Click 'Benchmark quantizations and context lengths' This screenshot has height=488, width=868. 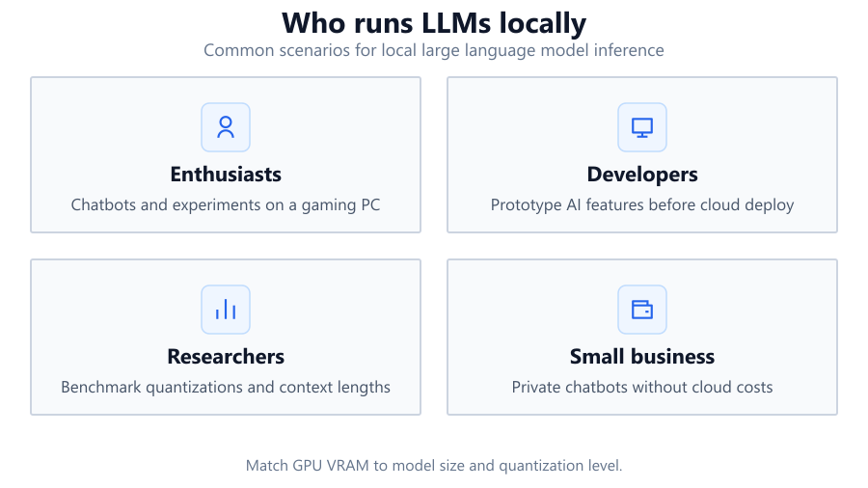click(226, 387)
